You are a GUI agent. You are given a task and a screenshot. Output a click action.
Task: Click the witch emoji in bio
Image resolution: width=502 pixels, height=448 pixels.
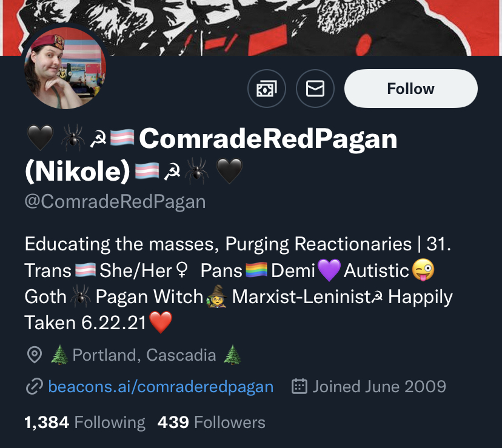(216, 296)
